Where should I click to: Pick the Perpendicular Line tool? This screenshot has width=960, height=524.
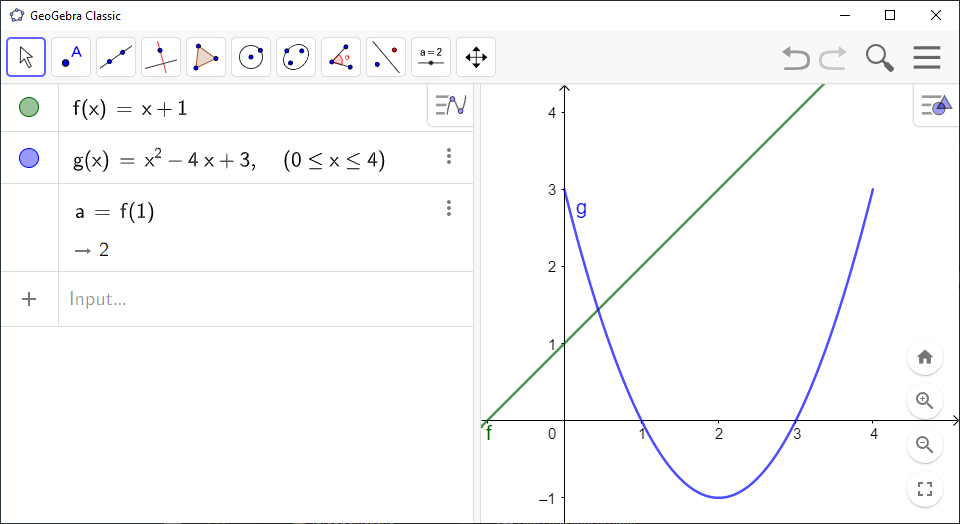point(161,57)
